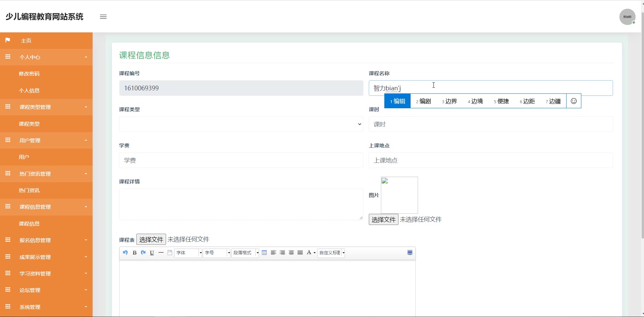
Task: Insert horizontal rule in editor
Action: (161, 253)
